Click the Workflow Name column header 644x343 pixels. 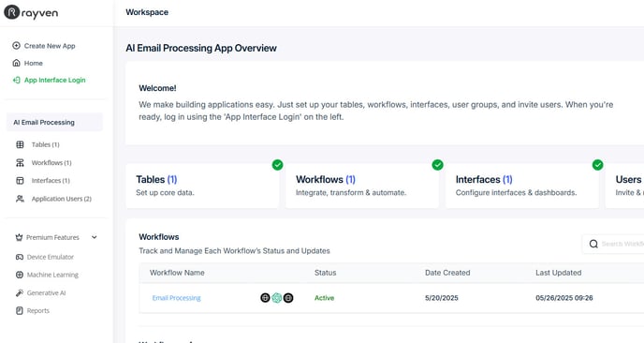(177, 273)
